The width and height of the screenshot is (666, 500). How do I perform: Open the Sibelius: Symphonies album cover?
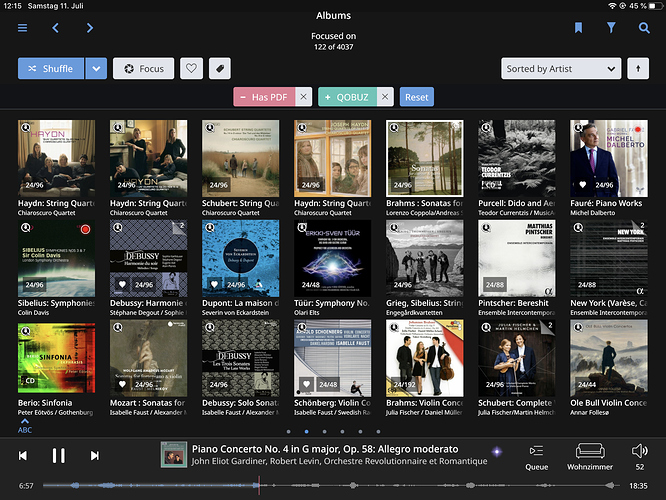coord(56,258)
